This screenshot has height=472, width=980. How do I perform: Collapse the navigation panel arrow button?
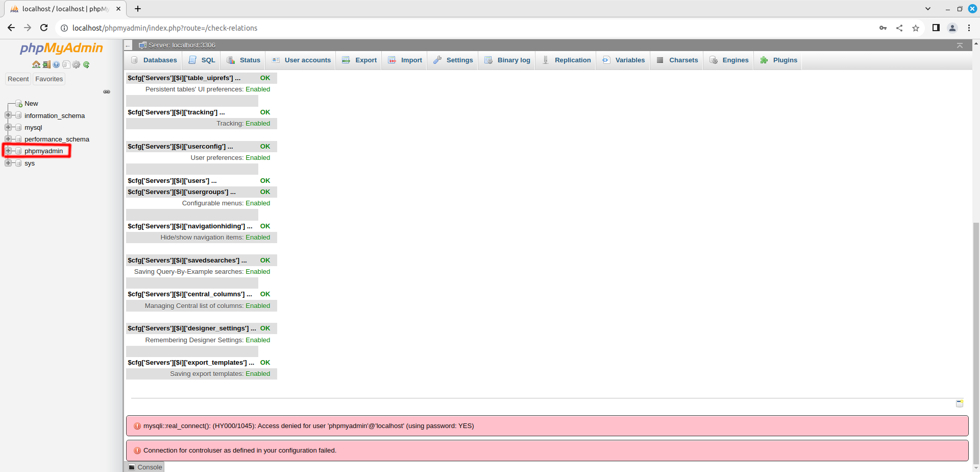(x=128, y=45)
